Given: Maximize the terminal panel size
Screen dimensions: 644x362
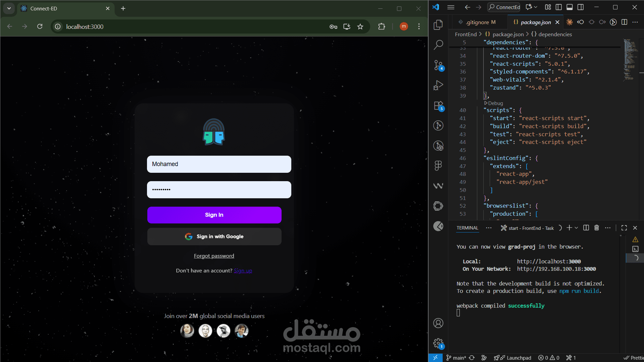Looking at the screenshot, I should [624, 228].
